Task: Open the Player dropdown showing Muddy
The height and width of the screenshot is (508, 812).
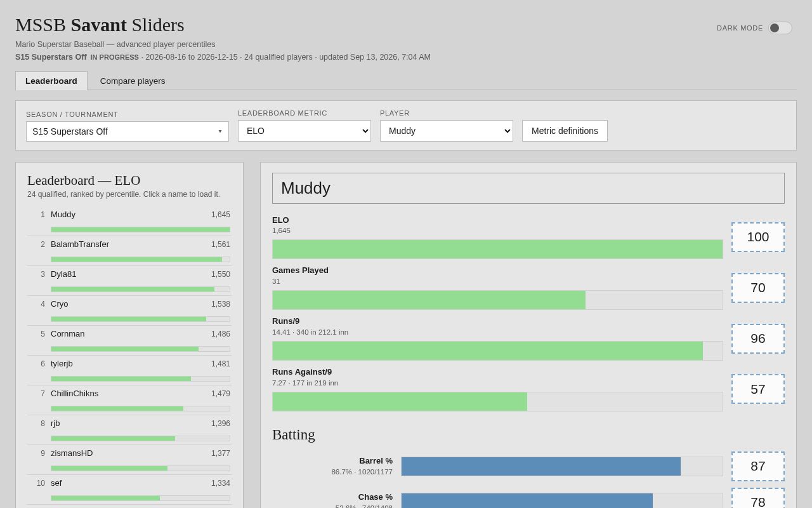Action: [447, 131]
